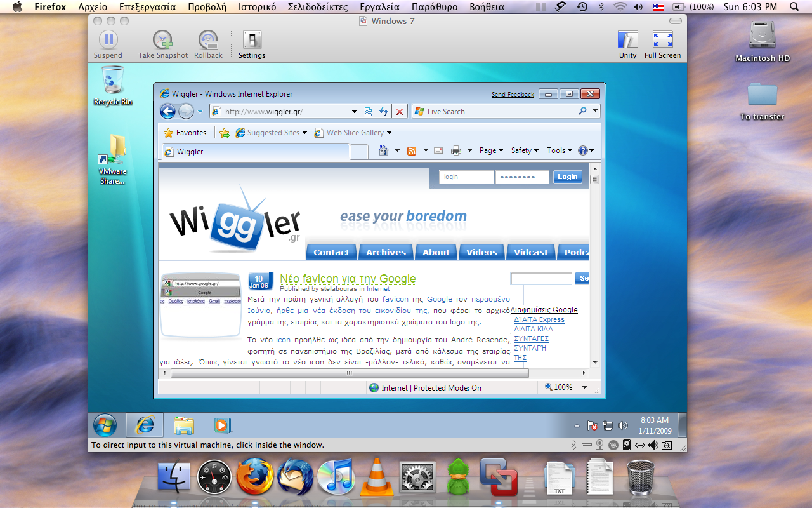Go back in Internet Explorer
The image size is (812, 508).
tap(167, 112)
